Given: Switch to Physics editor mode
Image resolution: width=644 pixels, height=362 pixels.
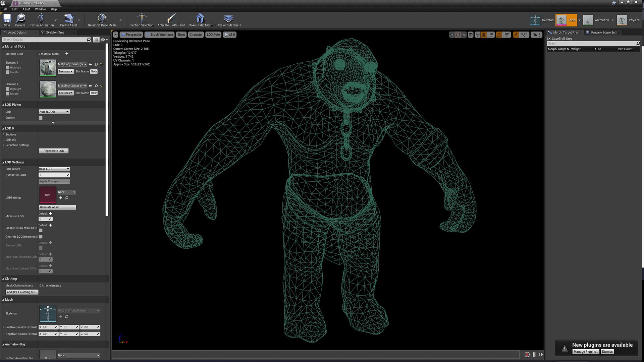Looking at the screenshot, I should pyautogui.click(x=628, y=20).
